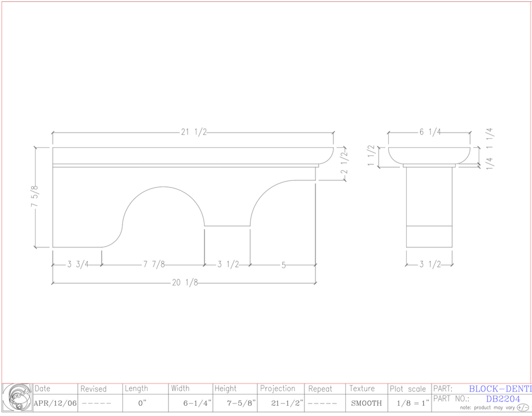The height and width of the screenshot is (416, 532).
Task: Click the 21 1/2 overall length dimension
Action: pyautogui.click(x=194, y=132)
